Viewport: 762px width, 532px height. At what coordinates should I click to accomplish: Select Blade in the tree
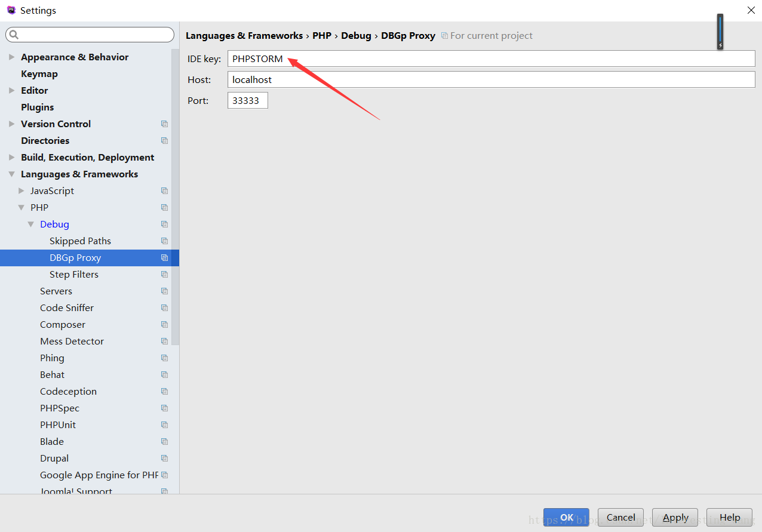point(52,442)
